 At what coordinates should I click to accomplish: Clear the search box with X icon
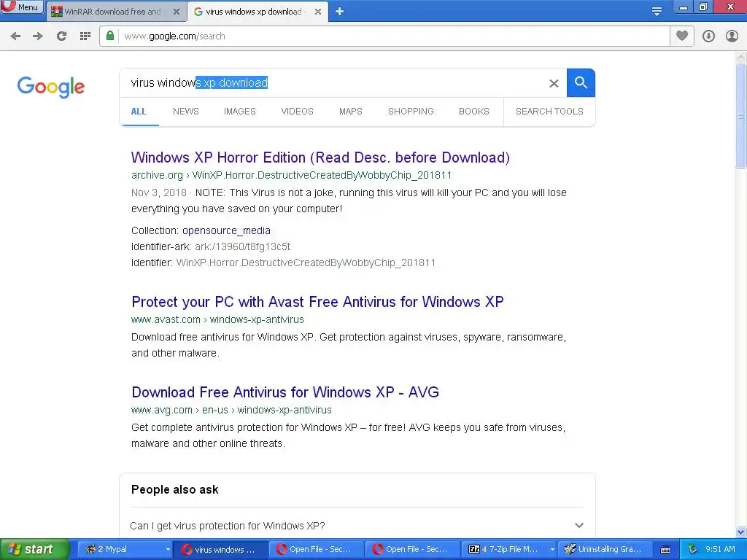click(554, 83)
